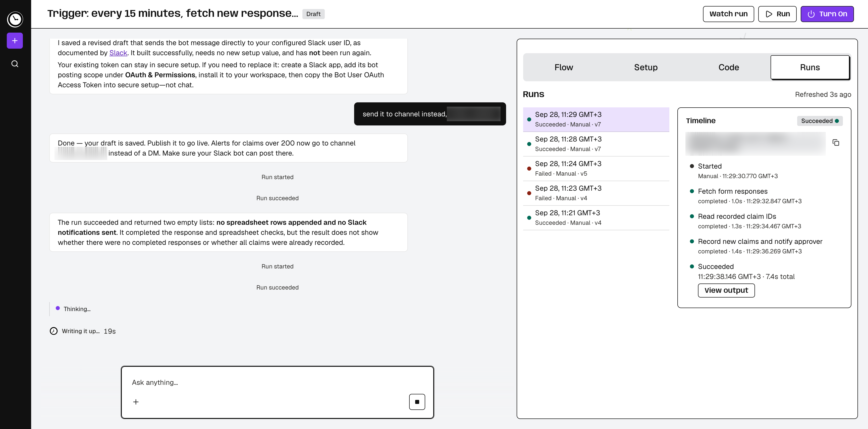Image resolution: width=868 pixels, height=429 pixels.
Task: Click the Draft badge by the title
Action: (313, 14)
